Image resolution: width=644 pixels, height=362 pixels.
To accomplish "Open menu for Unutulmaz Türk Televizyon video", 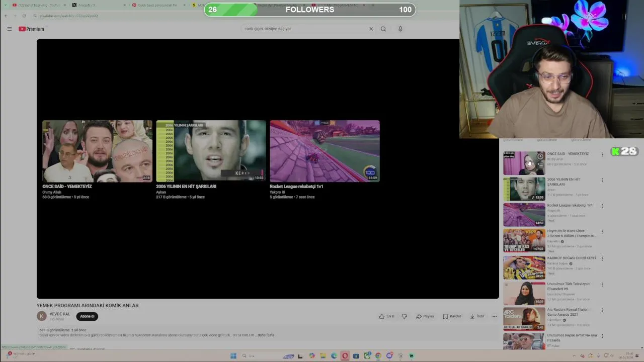I will (602, 285).
